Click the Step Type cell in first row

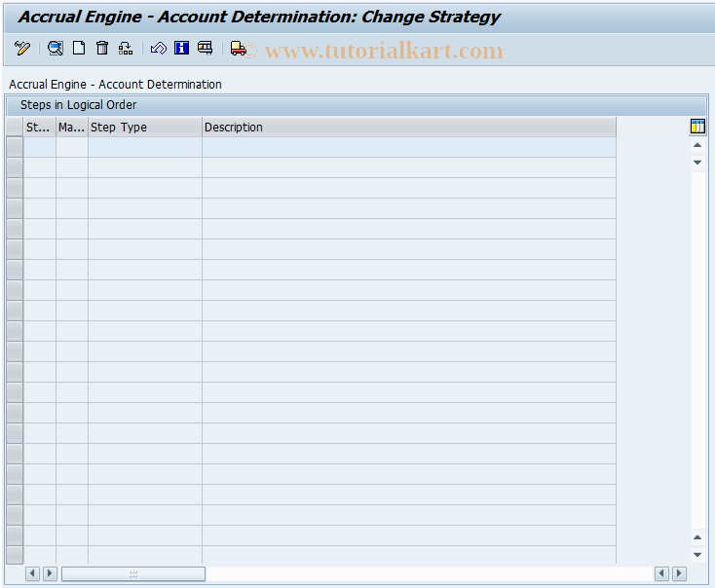point(145,147)
